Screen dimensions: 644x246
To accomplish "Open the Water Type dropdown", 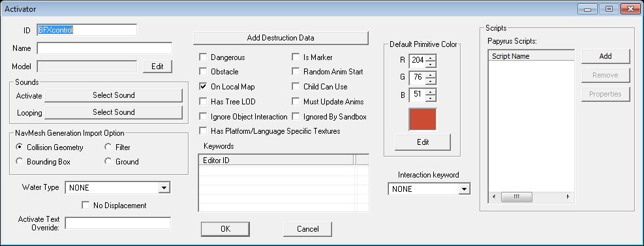I will tap(164, 188).
